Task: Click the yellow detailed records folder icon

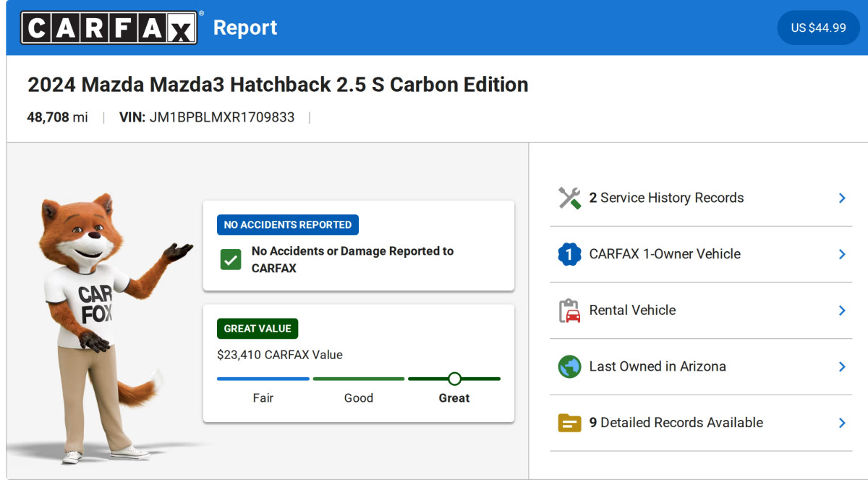Action: pyautogui.click(x=570, y=423)
